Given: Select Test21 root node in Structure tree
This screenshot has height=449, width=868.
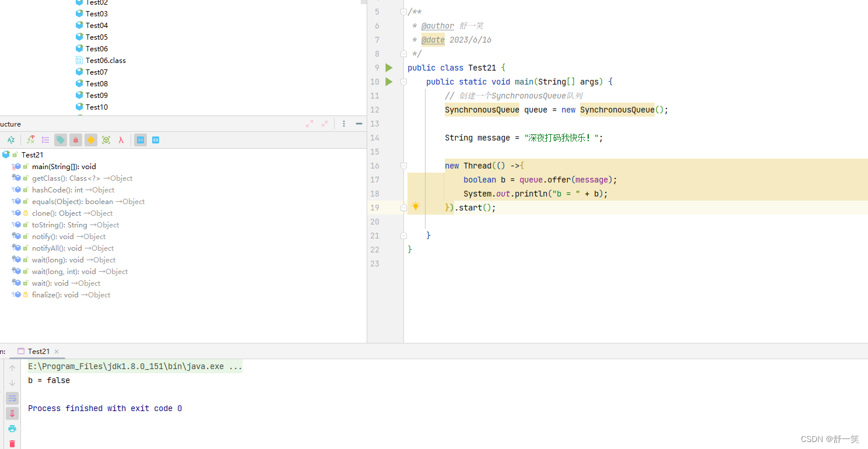Looking at the screenshot, I should pyautogui.click(x=32, y=155).
